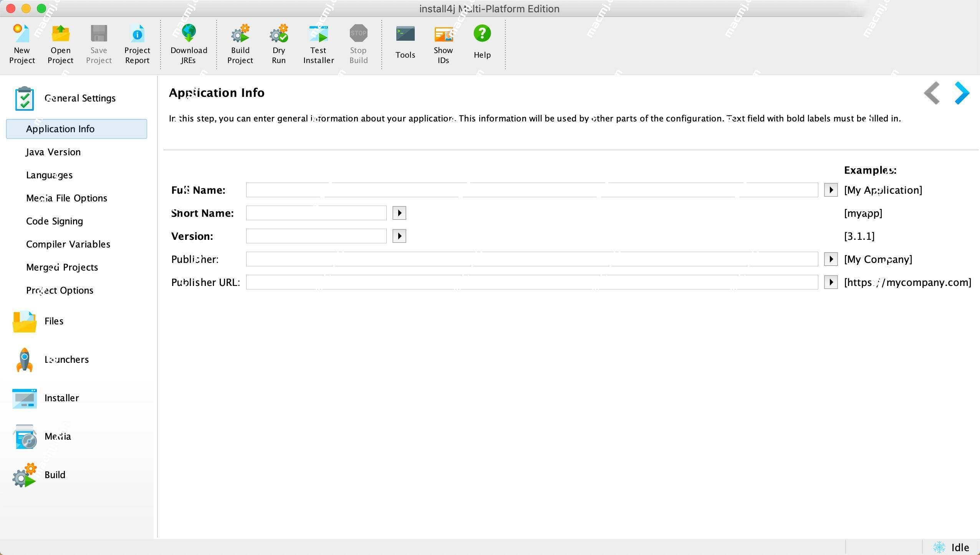Focus the Version text field

[x=316, y=236]
